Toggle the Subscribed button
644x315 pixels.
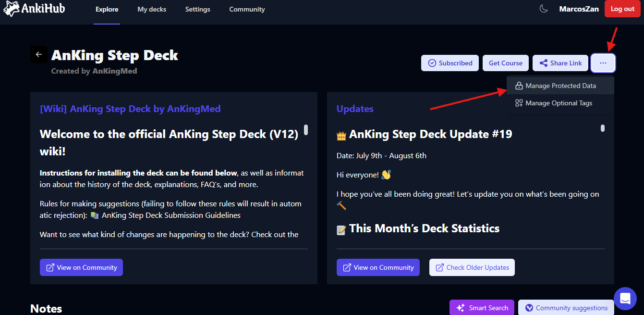(x=450, y=63)
